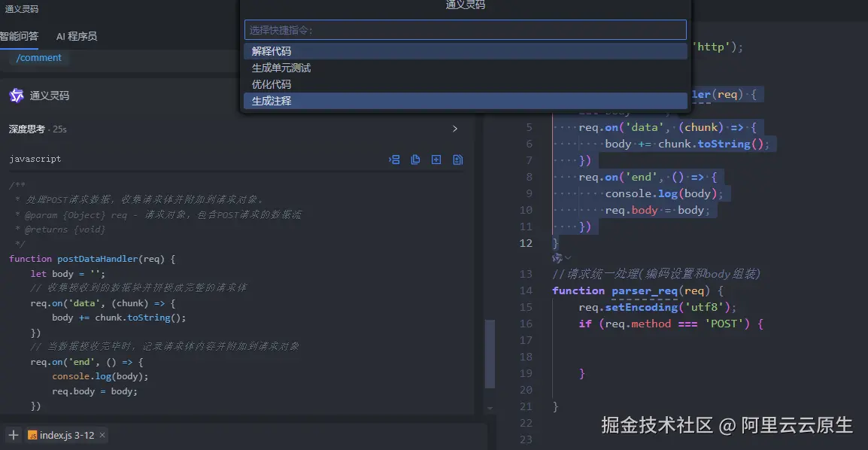The width and height of the screenshot is (868, 450).
Task: Click '@param {Object} req' comment line
Action: coord(158,214)
